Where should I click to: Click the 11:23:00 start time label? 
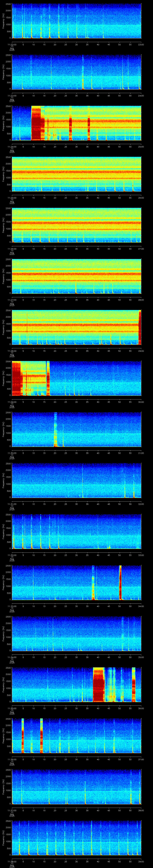coord(12,96)
